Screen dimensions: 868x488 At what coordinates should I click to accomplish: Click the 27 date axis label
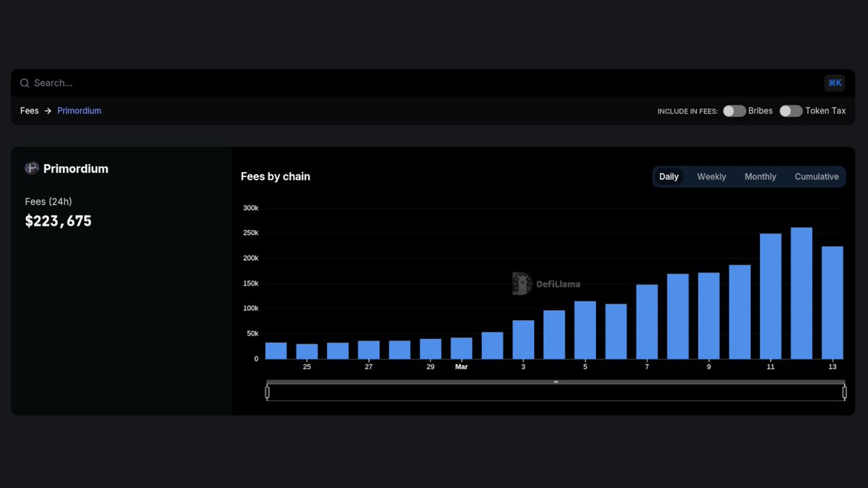(369, 367)
